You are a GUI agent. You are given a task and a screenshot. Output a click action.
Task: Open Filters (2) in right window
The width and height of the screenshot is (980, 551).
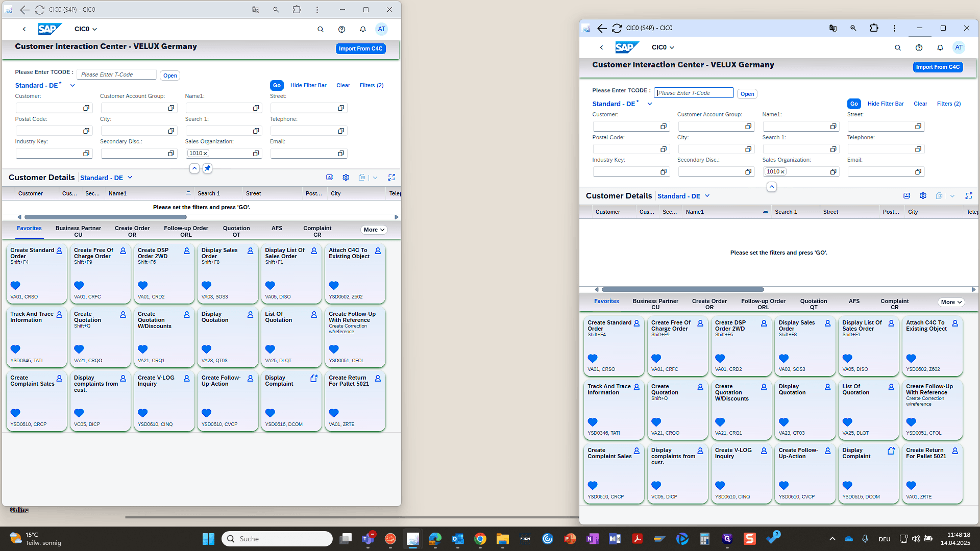tap(949, 104)
